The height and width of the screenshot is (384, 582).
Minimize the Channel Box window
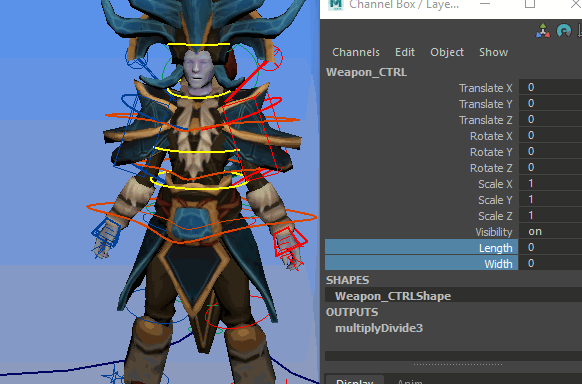click(x=485, y=4)
